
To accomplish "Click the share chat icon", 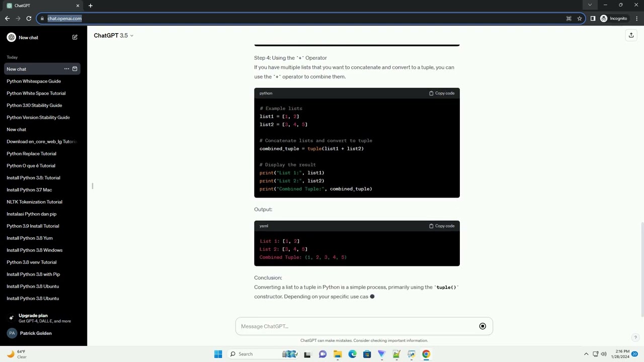I will (631, 35).
